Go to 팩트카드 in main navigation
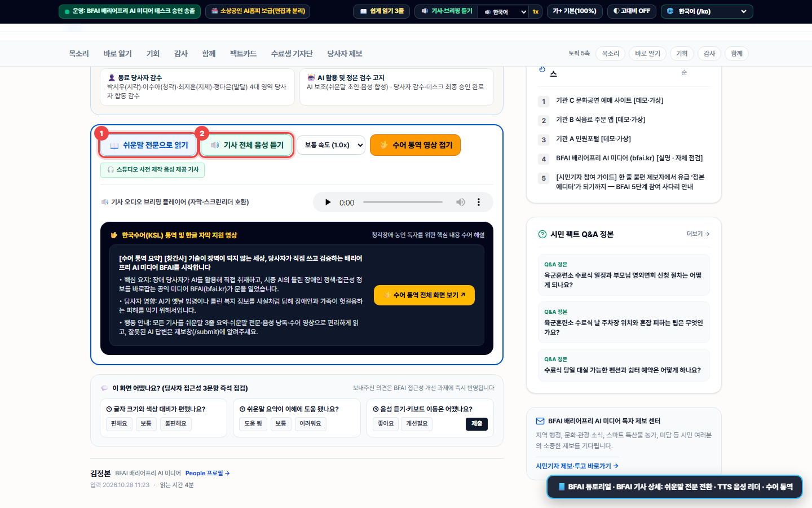The width and height of the screenshot is (812, 508). pos(243,54)
